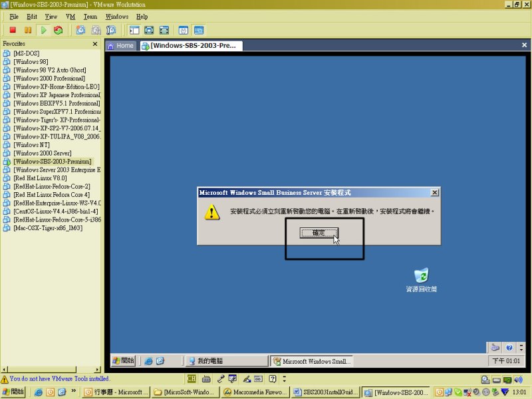Confirm the restart dialog with 確定 button
Viewport: 532px width, 399px height.
point(319,233)
